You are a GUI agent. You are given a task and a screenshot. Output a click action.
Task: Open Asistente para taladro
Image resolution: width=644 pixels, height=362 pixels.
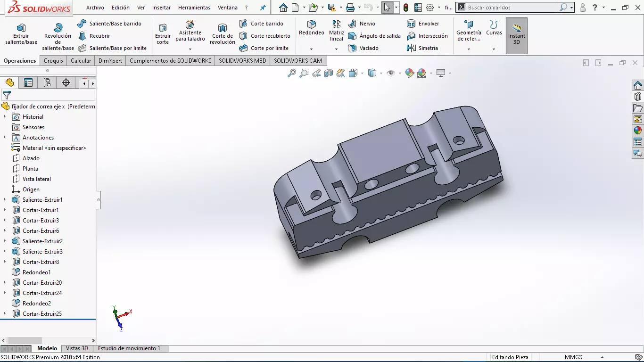(x=190, y=31)
